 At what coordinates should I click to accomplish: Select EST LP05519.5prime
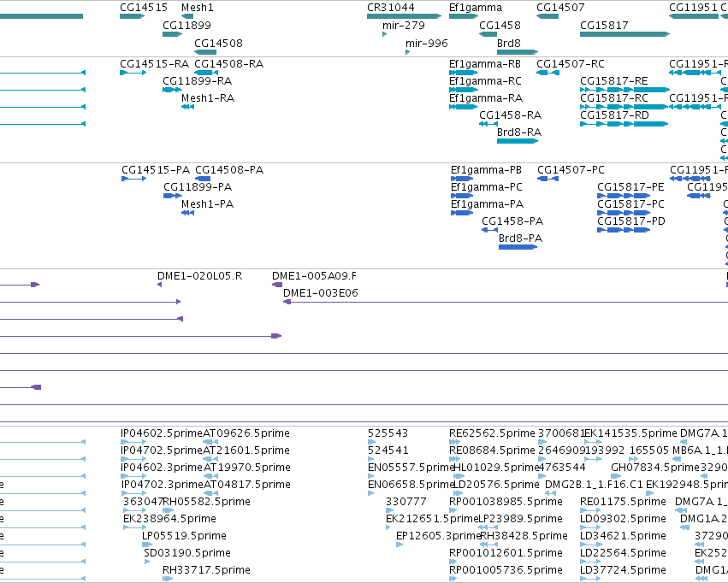click(x=147, y=545)
